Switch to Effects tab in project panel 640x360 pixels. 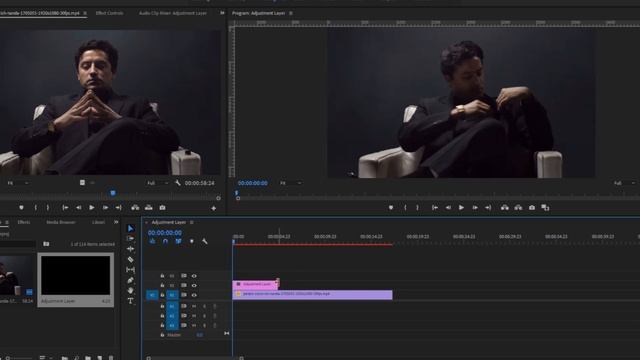(24, 222)
